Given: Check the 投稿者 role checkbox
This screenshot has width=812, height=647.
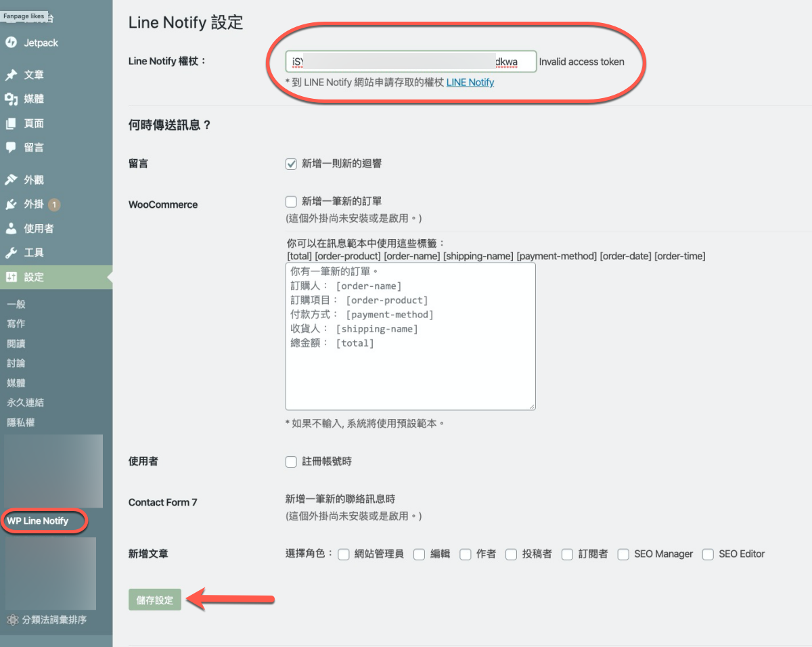Looking at the screenshot, I should (512, 554).
